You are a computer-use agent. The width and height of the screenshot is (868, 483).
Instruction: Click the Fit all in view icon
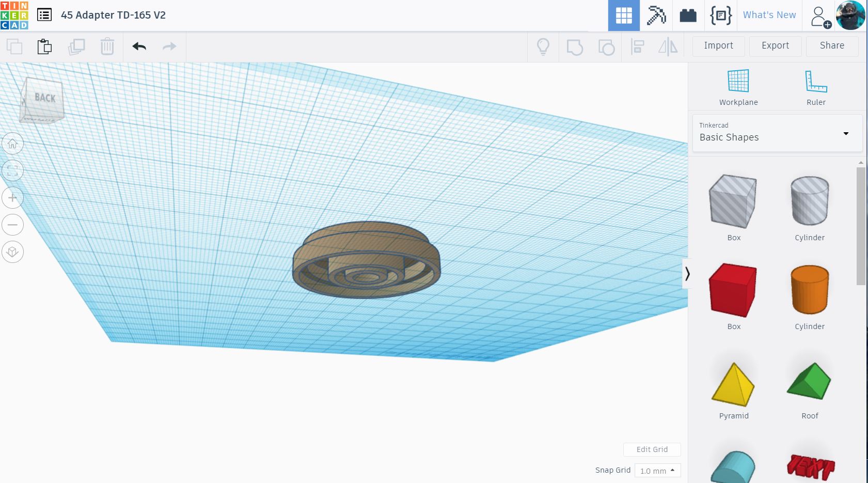pos(13,170)
